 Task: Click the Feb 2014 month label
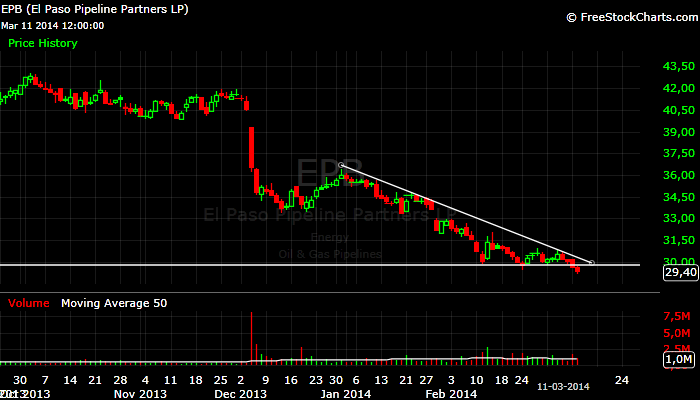(x=451, y=394)
